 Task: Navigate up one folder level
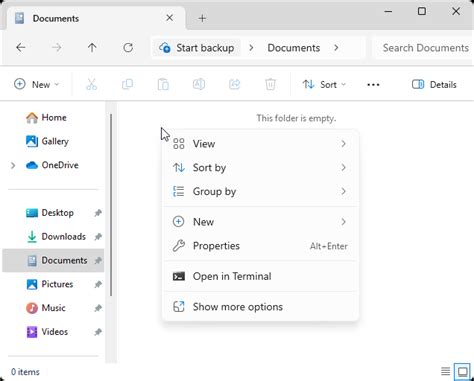click(92, 48)
